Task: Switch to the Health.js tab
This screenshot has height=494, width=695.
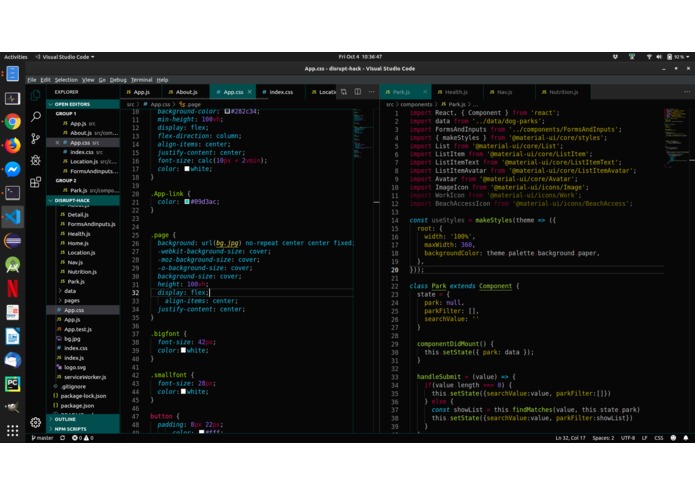Action: (x=457, y=92)
